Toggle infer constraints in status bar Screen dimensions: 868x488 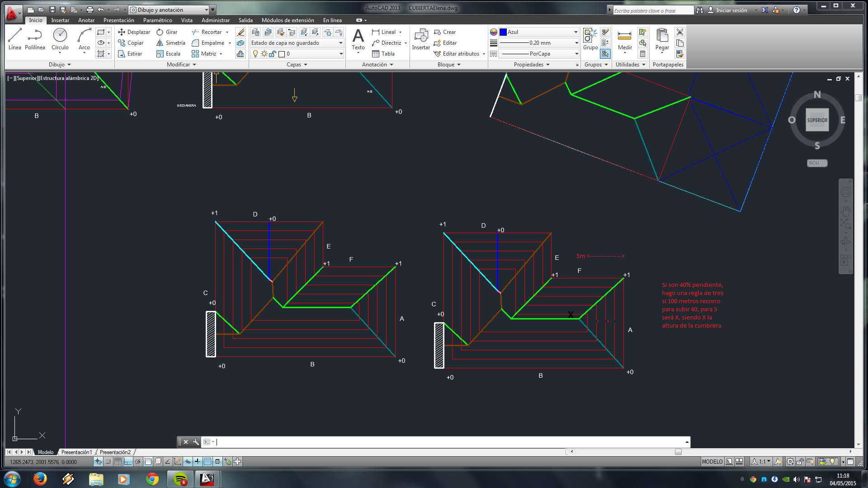coord(98,461)
